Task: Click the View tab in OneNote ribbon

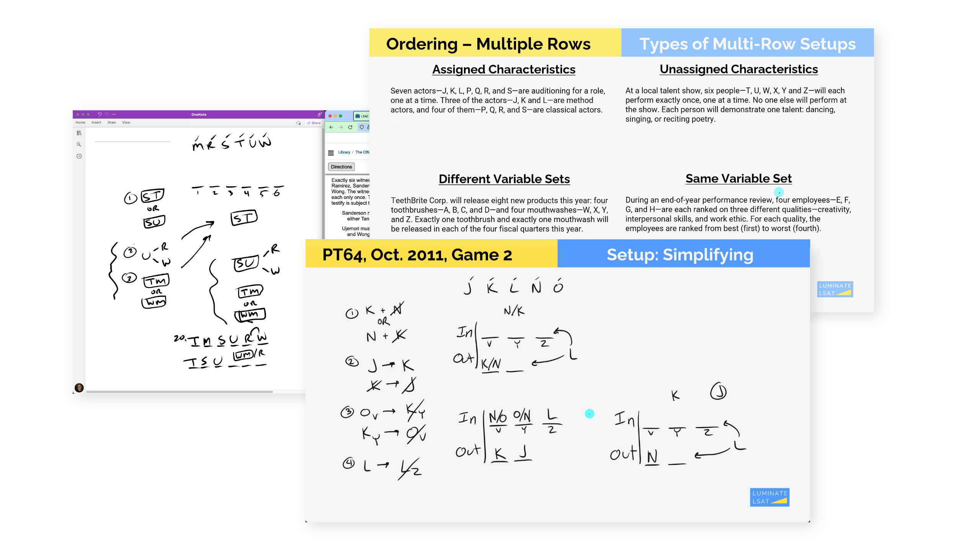Action: [x=126, y=122]
